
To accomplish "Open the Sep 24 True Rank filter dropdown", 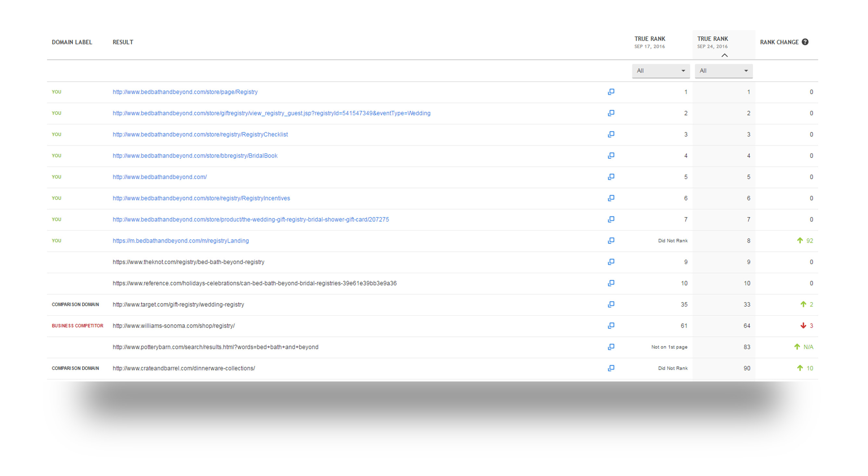I will (724, 71).
